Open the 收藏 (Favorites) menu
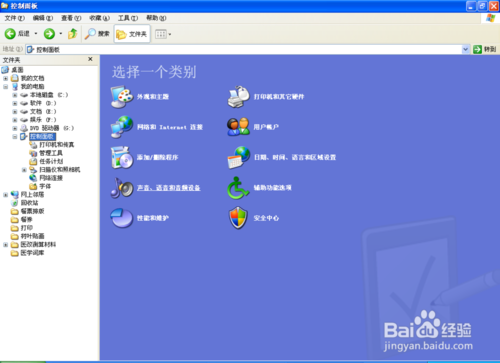Viewport: 500px width, 363px height. click(99, 18)
